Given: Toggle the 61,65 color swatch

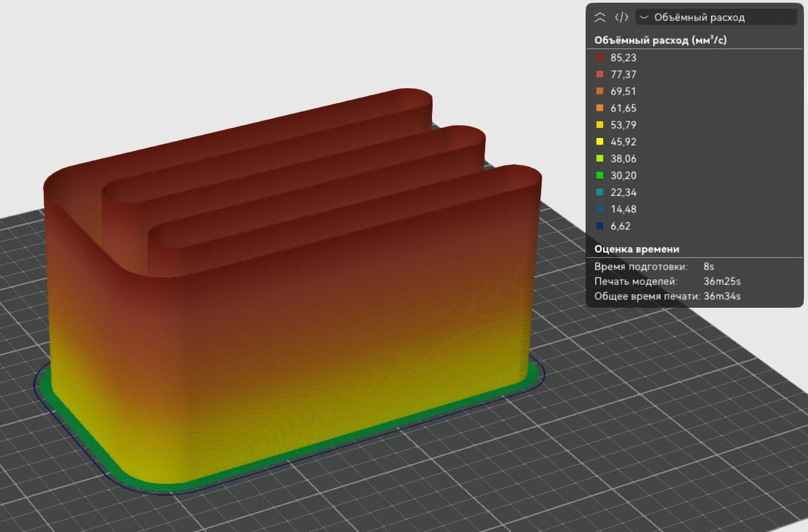Looking at the screenshot, I should [600, 108].
